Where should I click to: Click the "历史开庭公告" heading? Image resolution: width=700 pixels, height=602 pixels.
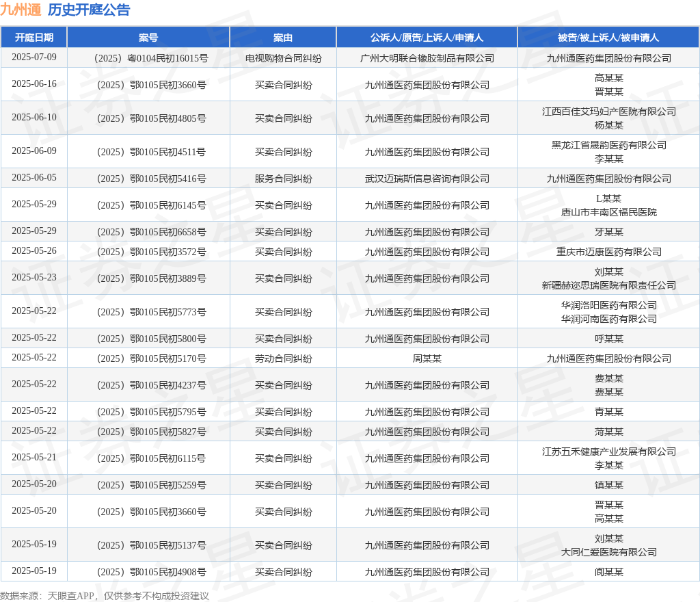click(89, 10)
